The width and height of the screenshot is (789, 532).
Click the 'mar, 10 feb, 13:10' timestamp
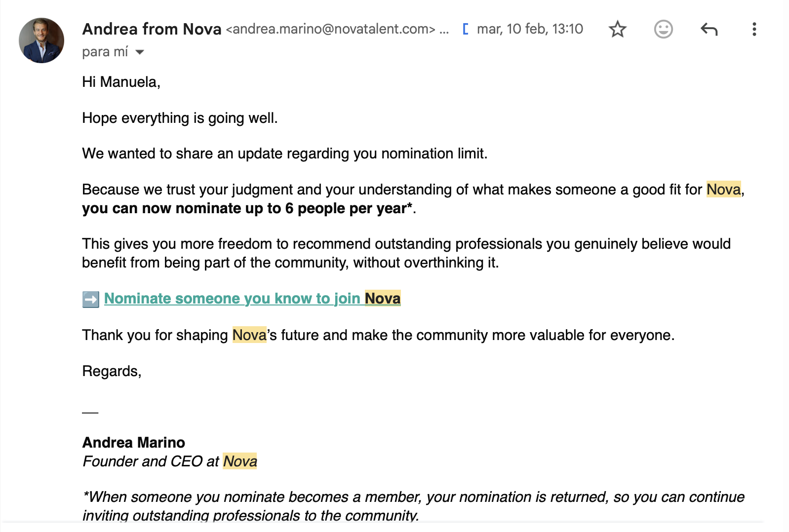point(530,29)
